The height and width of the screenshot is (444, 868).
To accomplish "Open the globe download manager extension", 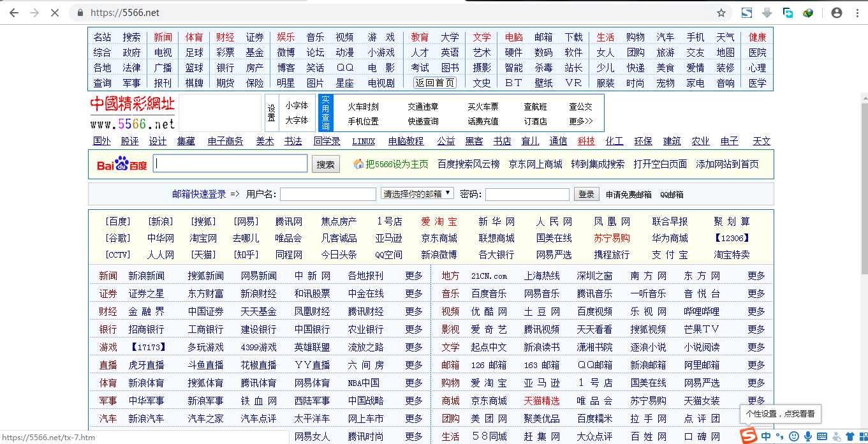I will (x=808, y=13).
